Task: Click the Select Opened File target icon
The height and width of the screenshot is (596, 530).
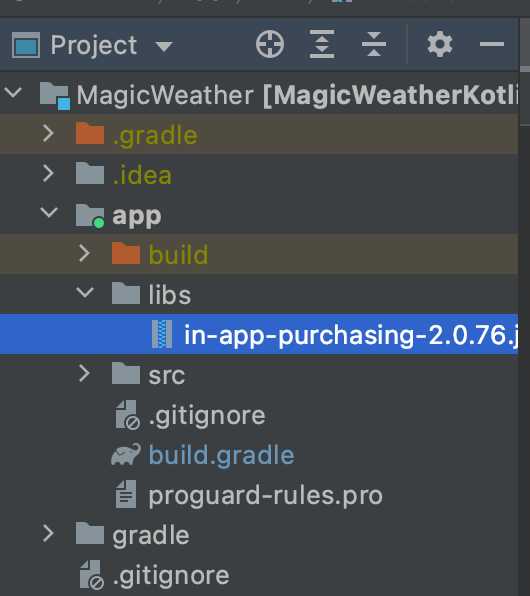Action: pos(270,44)
